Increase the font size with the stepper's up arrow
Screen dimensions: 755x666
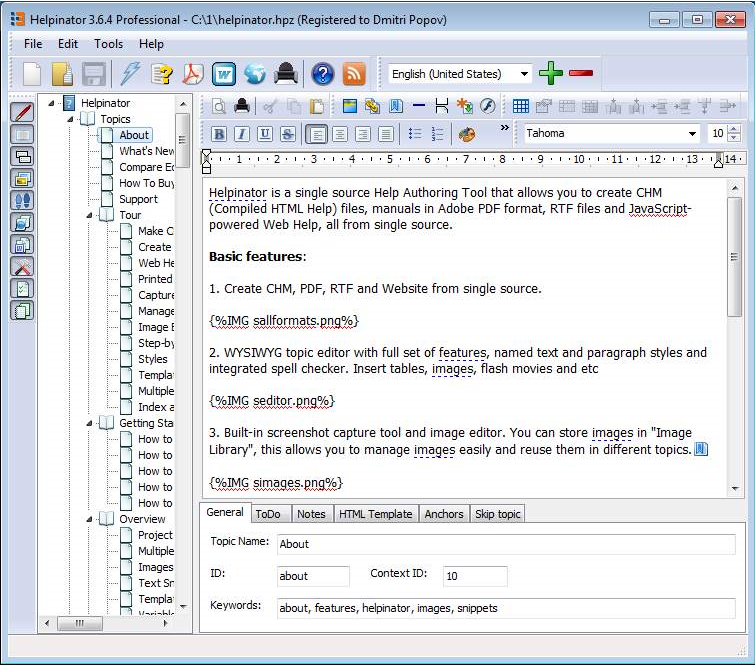pyautogui.click(x=734, y=129)
